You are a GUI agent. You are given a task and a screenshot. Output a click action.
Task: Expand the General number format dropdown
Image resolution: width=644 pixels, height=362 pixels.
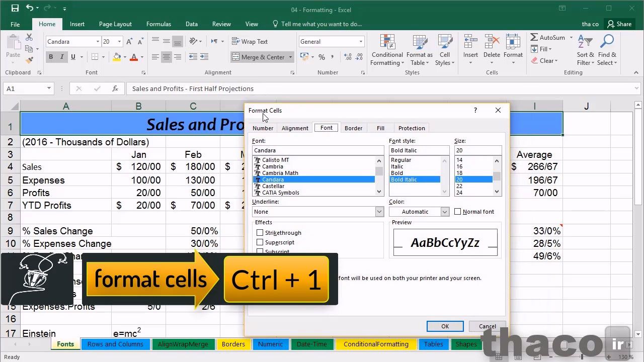(361, 42)
